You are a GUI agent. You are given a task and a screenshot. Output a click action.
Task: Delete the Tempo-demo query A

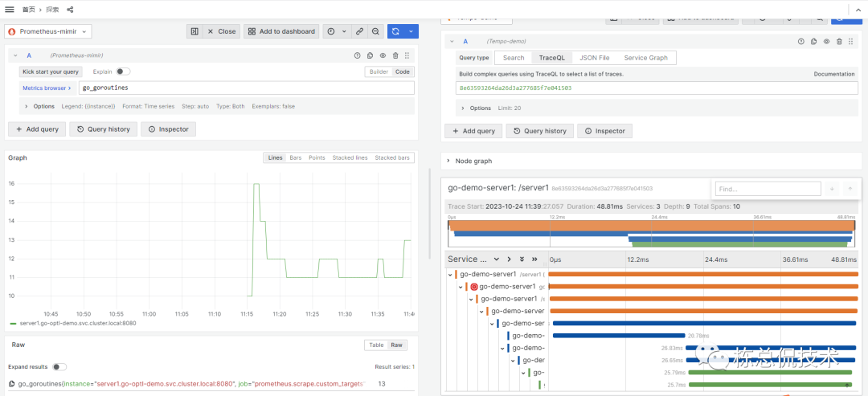839,42
